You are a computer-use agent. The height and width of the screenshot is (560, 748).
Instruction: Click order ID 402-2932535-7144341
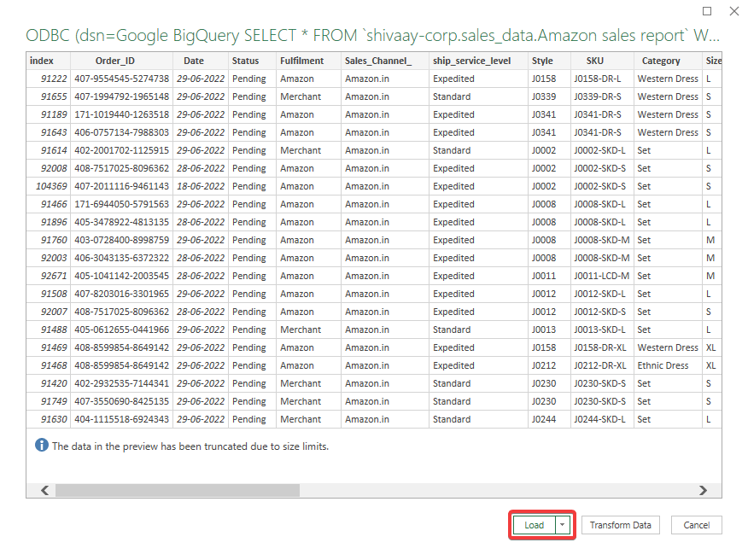click(121, 383)
